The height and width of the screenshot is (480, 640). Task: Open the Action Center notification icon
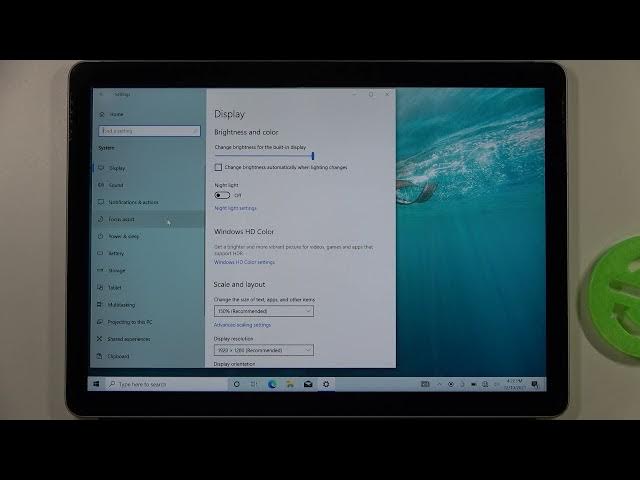coord(535,384)
